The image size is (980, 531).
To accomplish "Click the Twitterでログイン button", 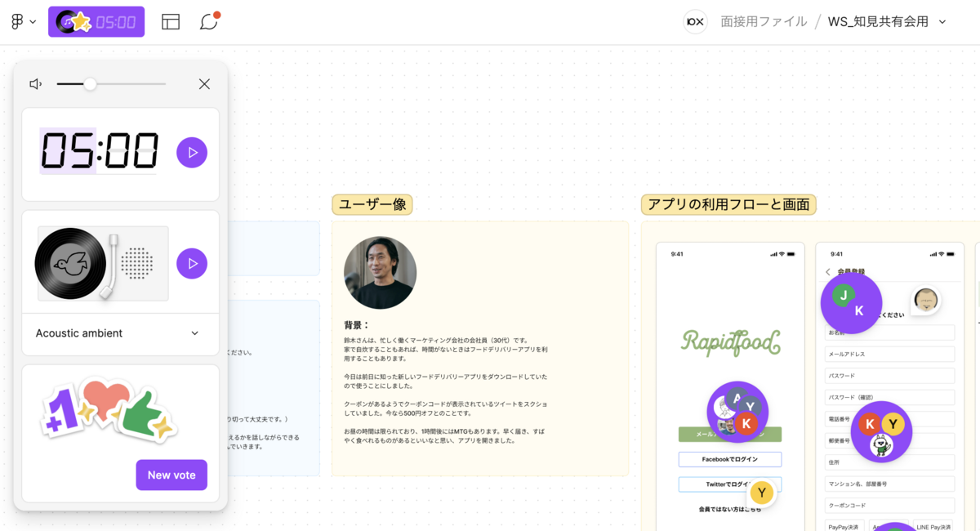I will 730,484.
